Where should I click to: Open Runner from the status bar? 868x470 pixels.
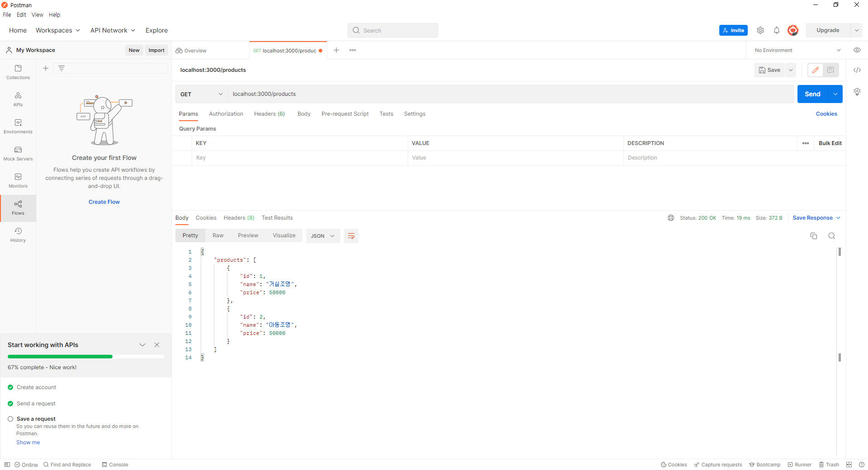point(800,465)
